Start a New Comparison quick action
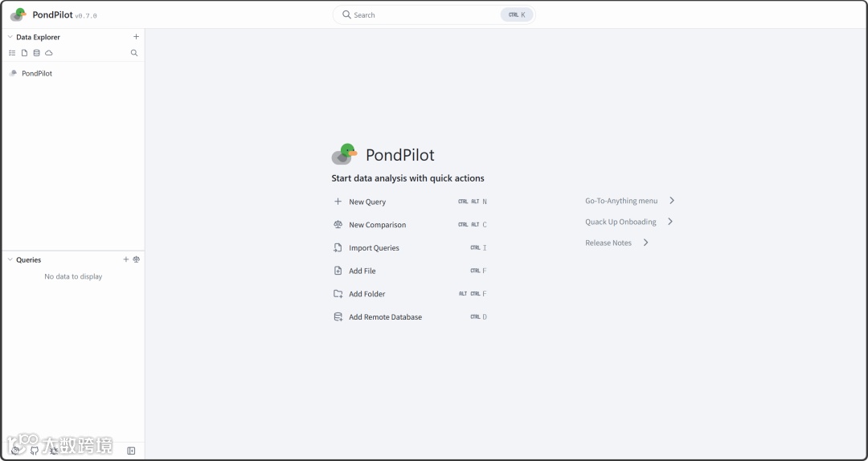This screenshot has width=868, height=461. [x=410, y=225]
